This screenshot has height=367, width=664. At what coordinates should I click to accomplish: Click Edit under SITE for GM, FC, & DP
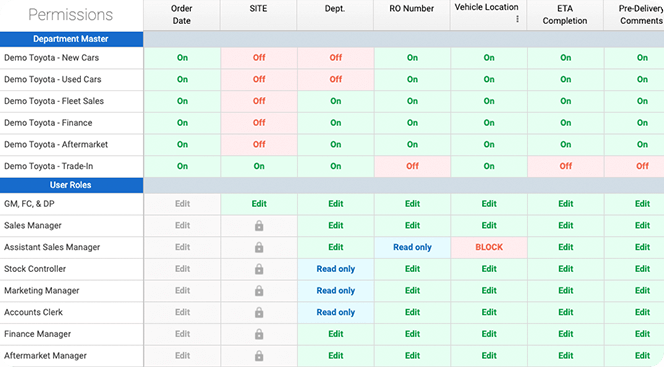tap(259, 204)
